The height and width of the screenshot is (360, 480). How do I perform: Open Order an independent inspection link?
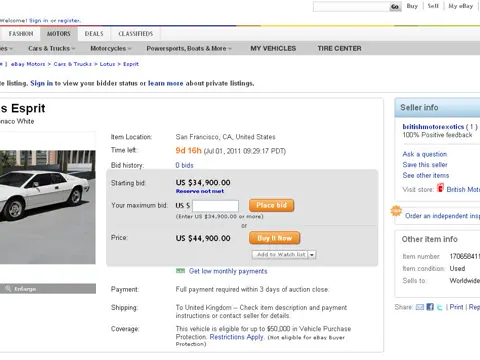click(442, 216)
